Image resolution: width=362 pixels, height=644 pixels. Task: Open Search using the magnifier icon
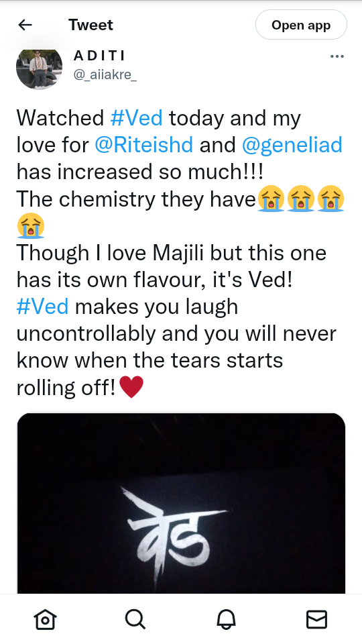click(x=135, y=619)
